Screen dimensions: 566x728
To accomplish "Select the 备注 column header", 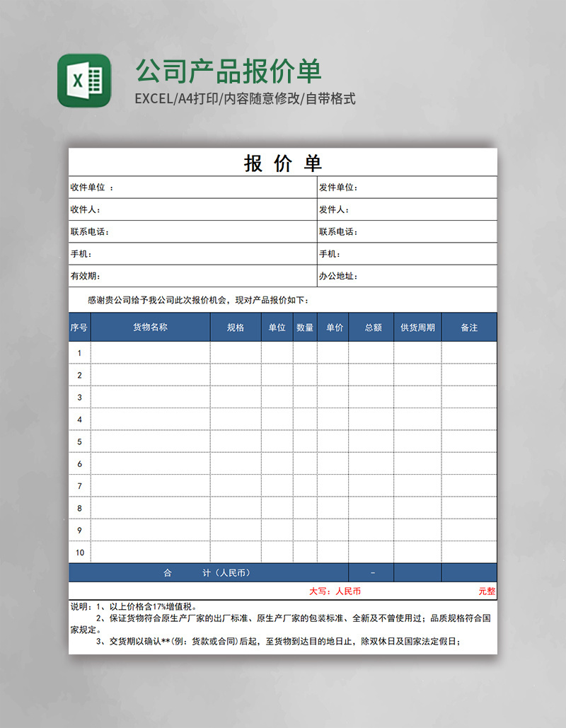I will [x=468, y=326].
